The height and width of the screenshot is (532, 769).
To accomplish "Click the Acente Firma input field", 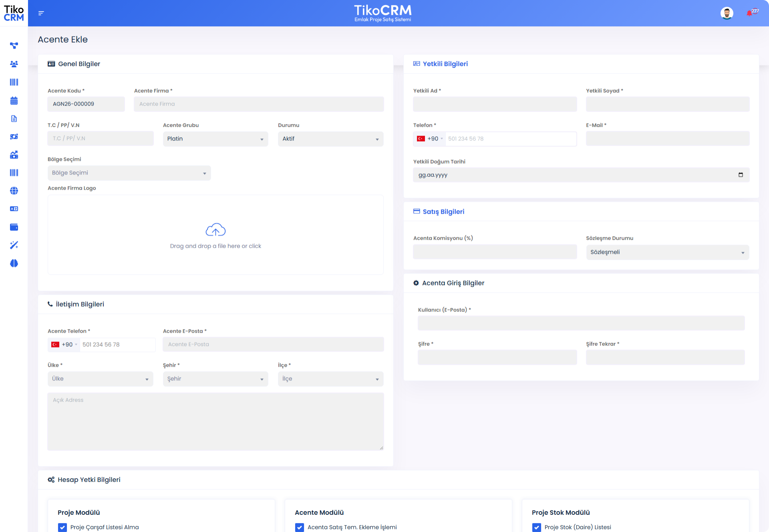I will tap(259, 104).
